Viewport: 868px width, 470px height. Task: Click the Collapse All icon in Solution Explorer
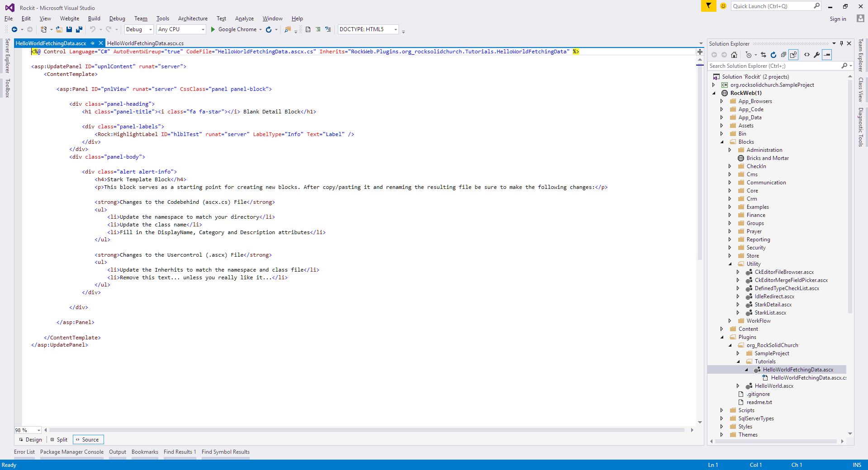pos(783,55)
